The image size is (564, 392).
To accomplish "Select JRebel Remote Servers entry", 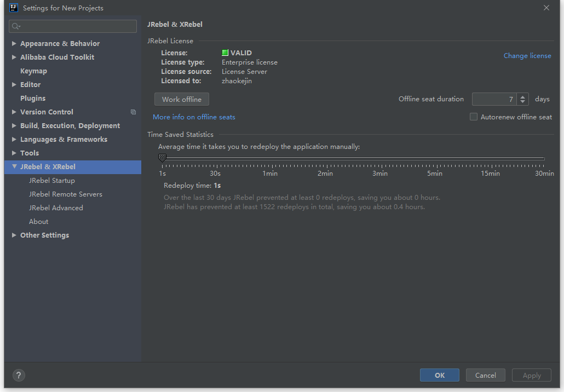I will (x=66, y=194).
